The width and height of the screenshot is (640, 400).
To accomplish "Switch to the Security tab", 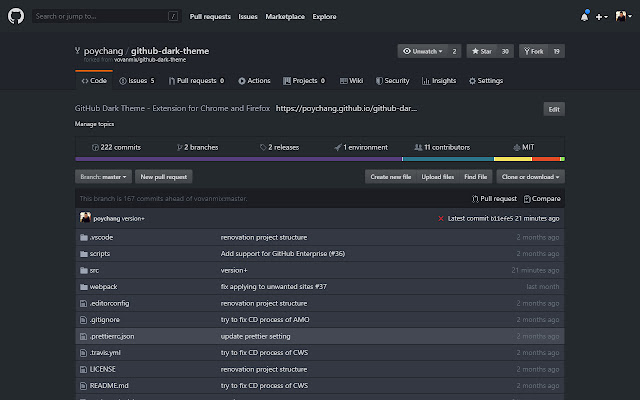I will pyautogui.click(x=393, y=81).
